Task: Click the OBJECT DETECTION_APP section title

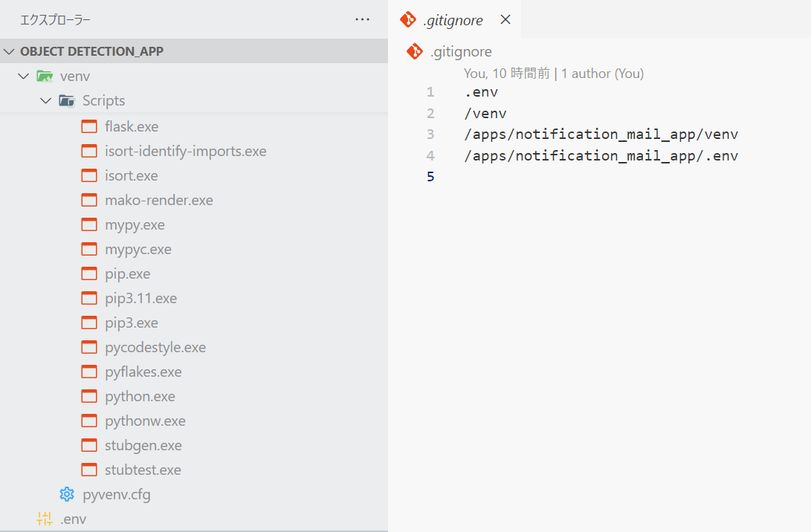Action: pos(91,51)
